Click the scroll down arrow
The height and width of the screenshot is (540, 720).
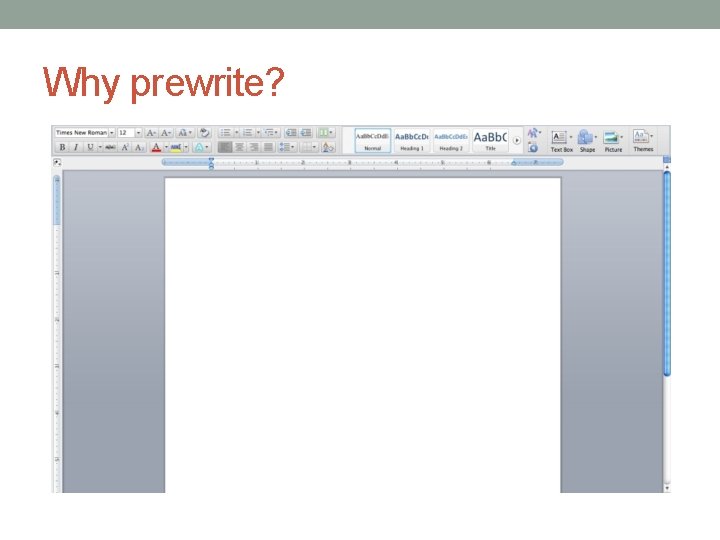click(x=667, y=488)
